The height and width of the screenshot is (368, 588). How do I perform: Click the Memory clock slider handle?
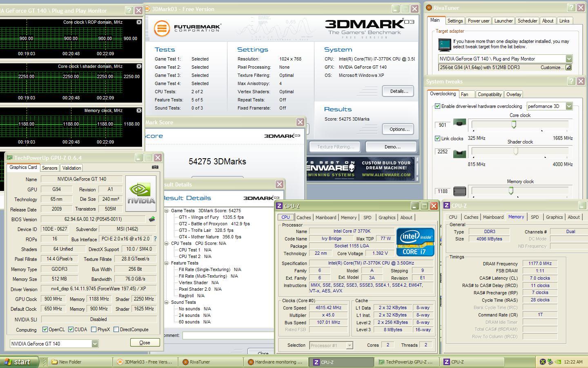click(x=511, y=191)
